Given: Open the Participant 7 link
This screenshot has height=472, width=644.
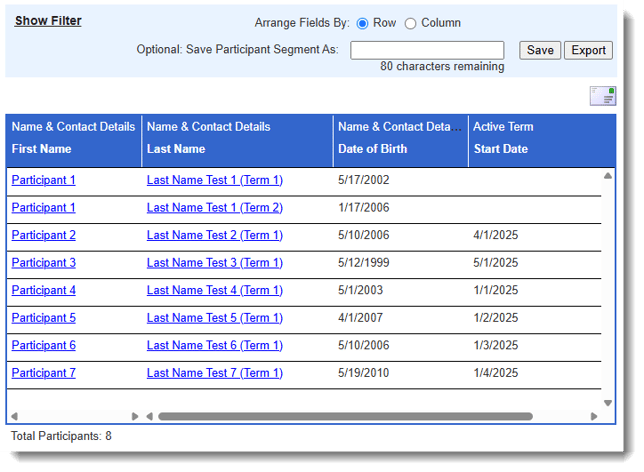Looking at the screenshot, I should click(x=43, y=373).
